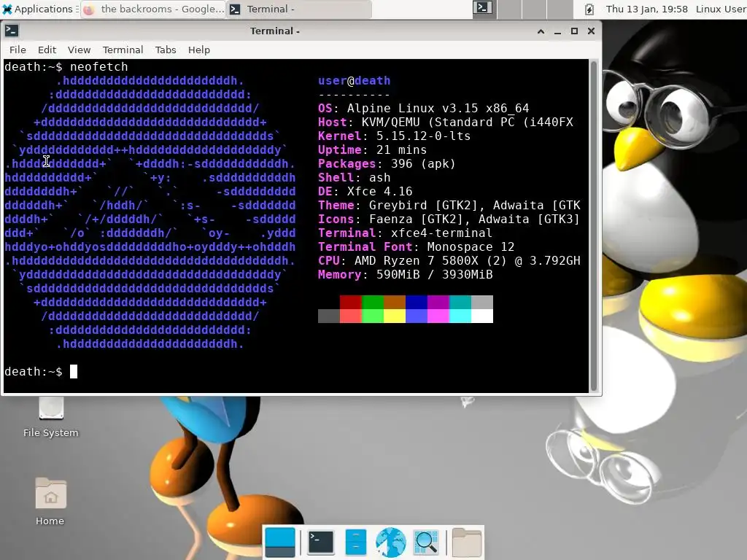Click the bright cyan color block in neofetch
The height and width of the screenshot is (560, 747).
coord(460,316)
